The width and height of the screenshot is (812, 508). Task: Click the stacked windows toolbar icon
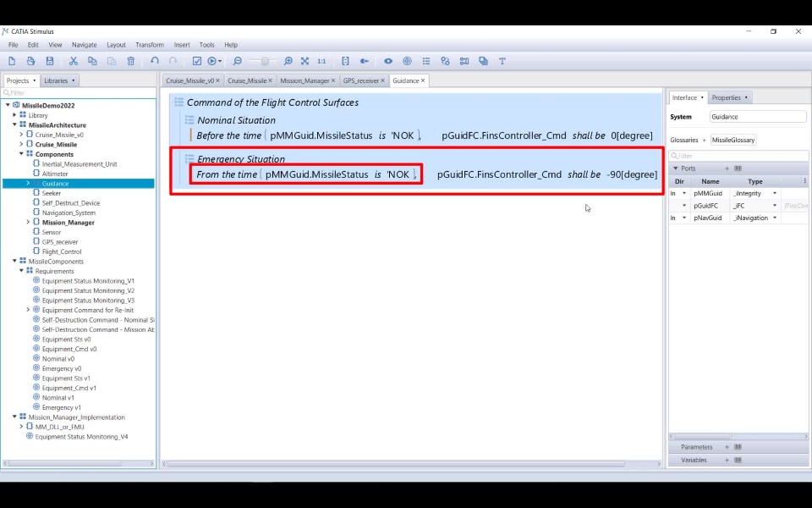[483, 61]
